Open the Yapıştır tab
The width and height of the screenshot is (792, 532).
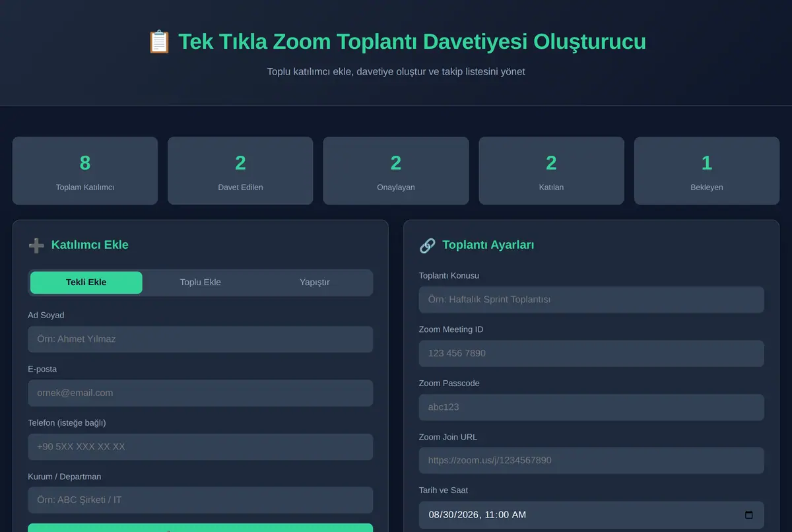pos(315,283)
